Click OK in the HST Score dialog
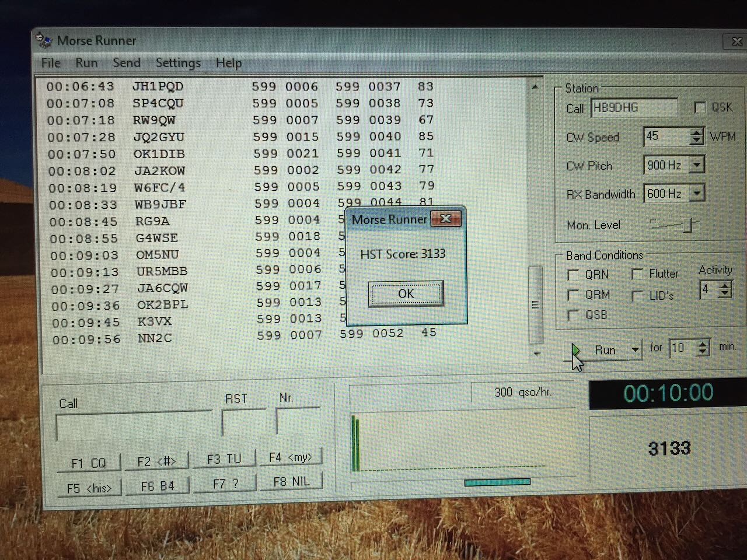 pos(406,293)
